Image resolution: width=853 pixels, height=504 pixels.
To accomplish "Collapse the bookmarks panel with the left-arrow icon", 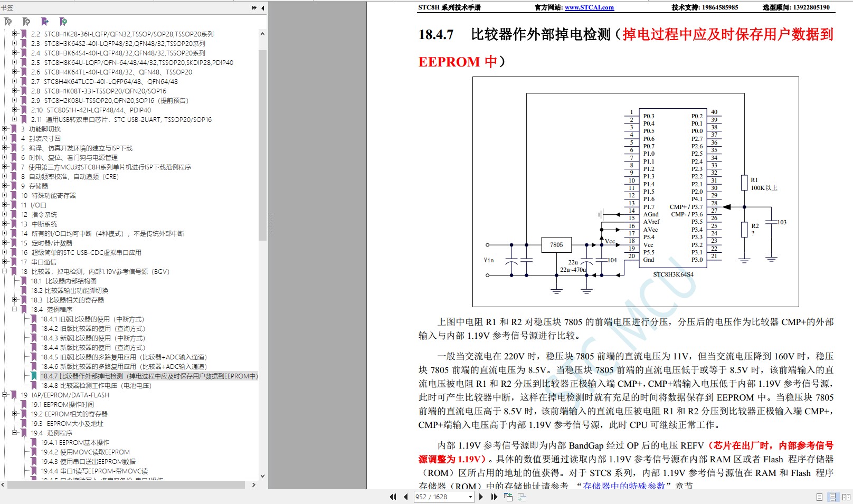I will pyautogui.click(x=262, y=8).
